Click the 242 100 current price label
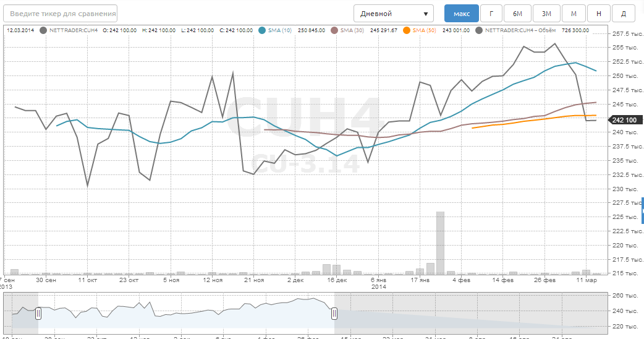 (x=625, y=120)
